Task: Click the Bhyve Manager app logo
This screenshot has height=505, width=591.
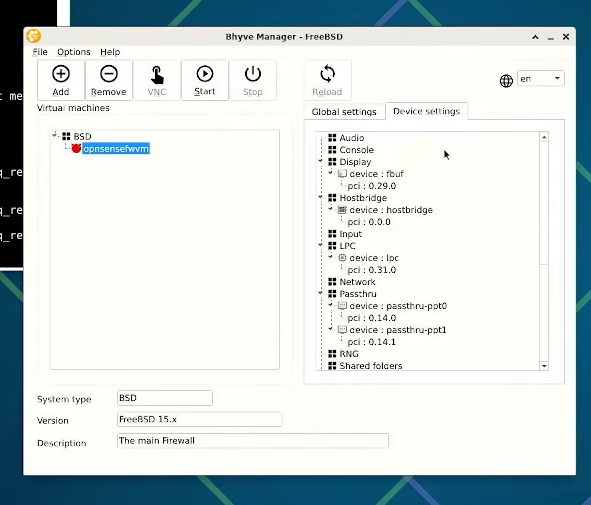Action: [34, 37]
